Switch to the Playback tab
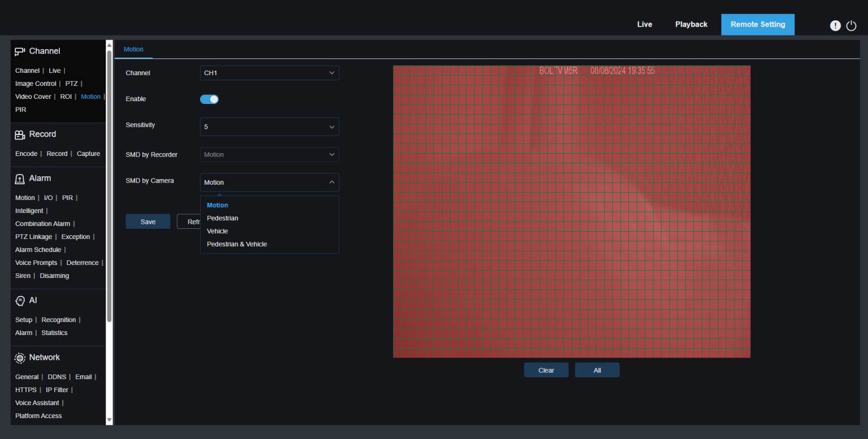Screen dimensions: 868x439 (691, 25)
